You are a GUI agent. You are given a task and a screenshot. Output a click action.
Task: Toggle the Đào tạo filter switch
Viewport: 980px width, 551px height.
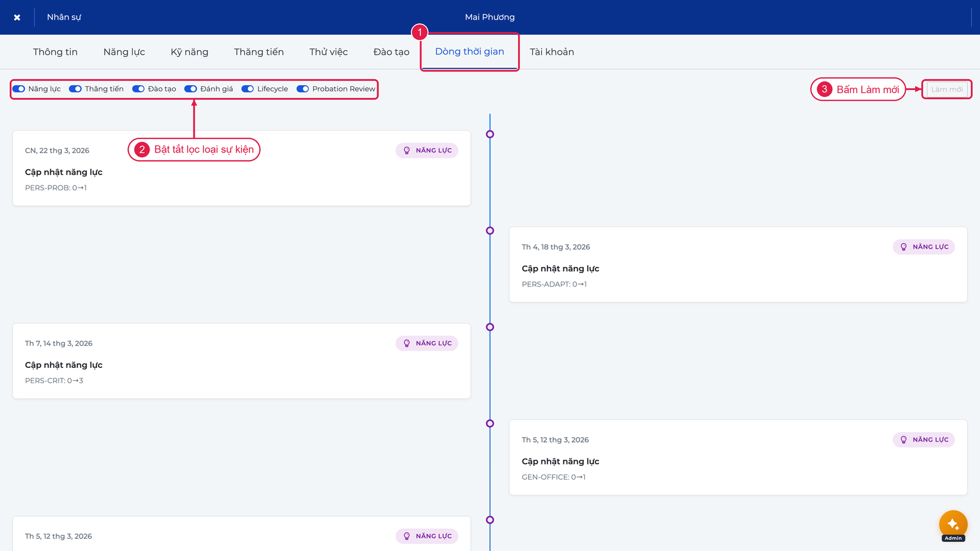138,89
